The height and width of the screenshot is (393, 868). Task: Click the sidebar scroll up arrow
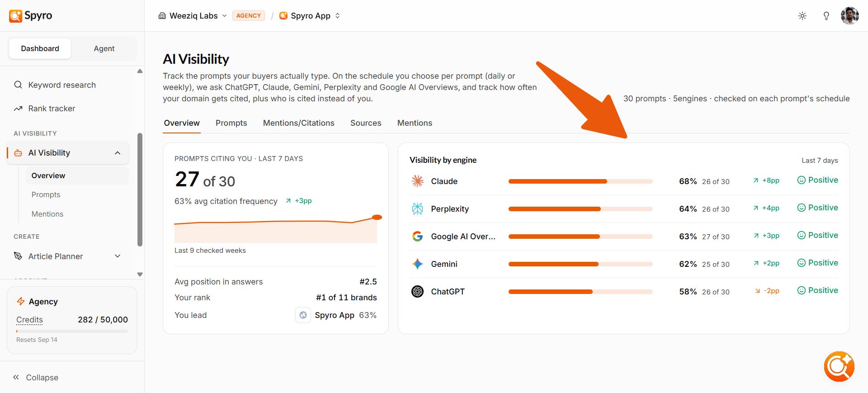140,71
